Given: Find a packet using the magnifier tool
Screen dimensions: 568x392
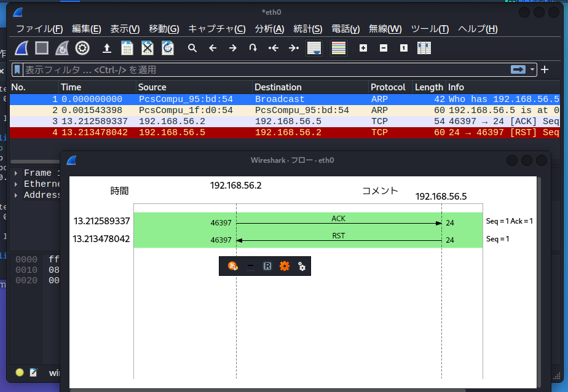Looking at the screenshot, I should [x=192, y=48].
